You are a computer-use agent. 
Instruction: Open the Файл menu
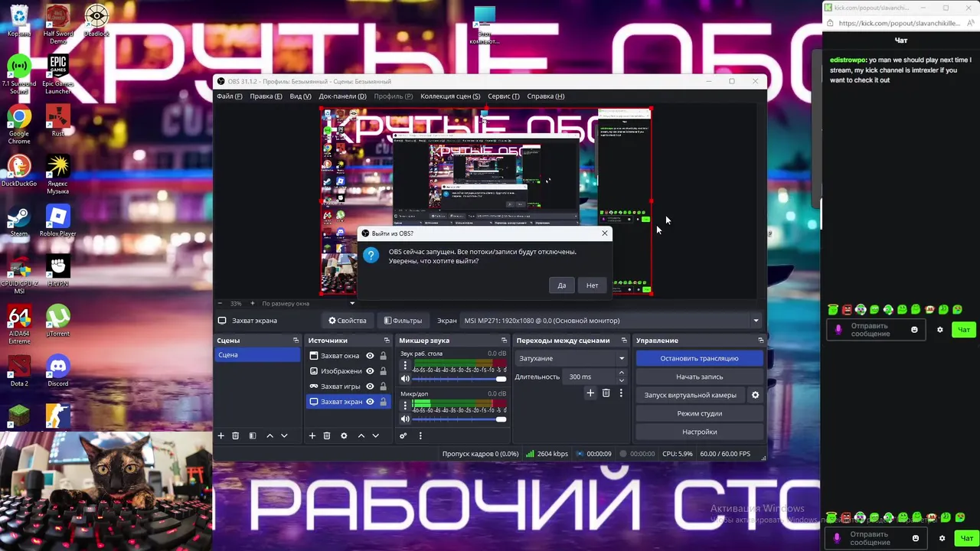click(x=229, y=96)
